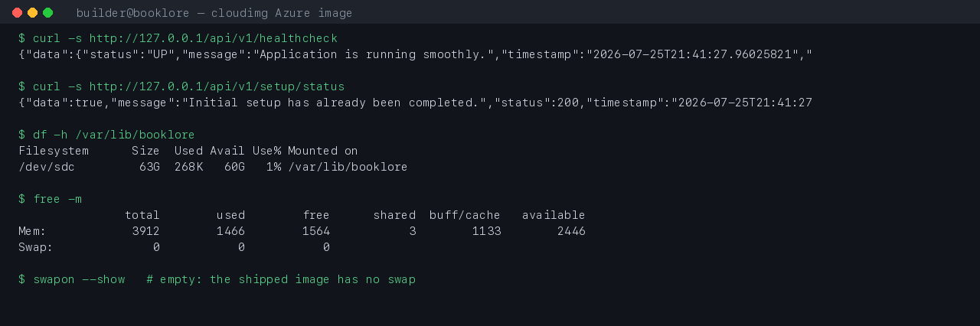This screenshot has height=326, width=980.
Task: Click the '2446' available memory value
Action: tap(571, 231)
